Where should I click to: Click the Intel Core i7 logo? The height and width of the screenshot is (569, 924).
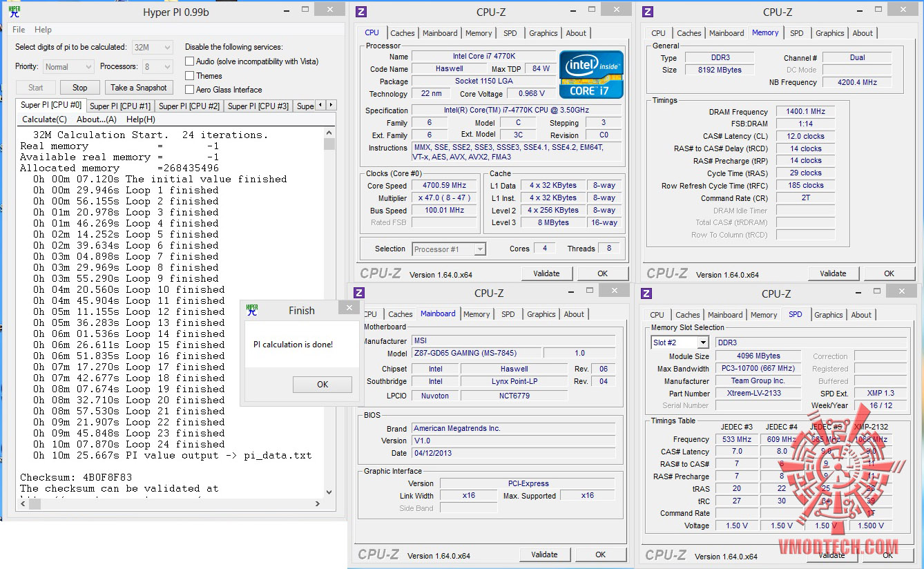(591, 74)
